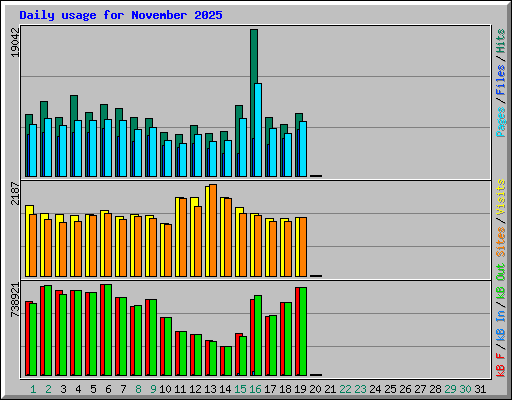Viewport: 512px width, 400px height.
Task: Click day 13 on the x-axis
Action: (210, 389)
